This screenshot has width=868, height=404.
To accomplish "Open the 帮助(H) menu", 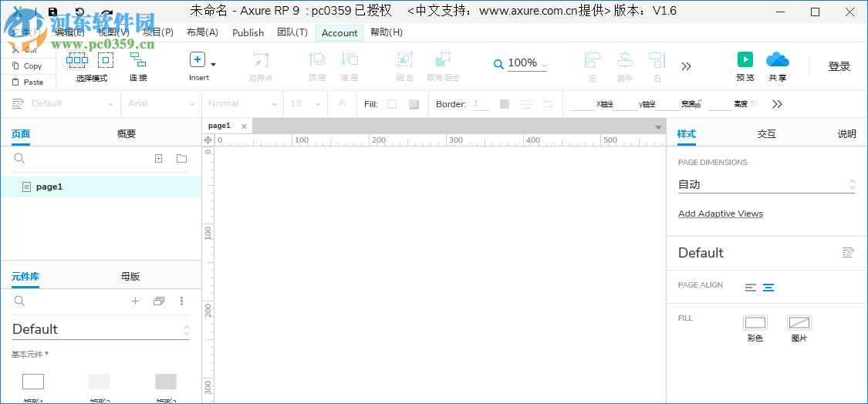I will (387, 32).
